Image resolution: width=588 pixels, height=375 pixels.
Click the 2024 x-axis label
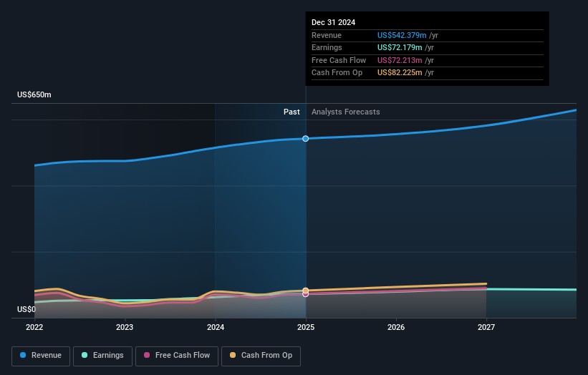tap(215, 328)
